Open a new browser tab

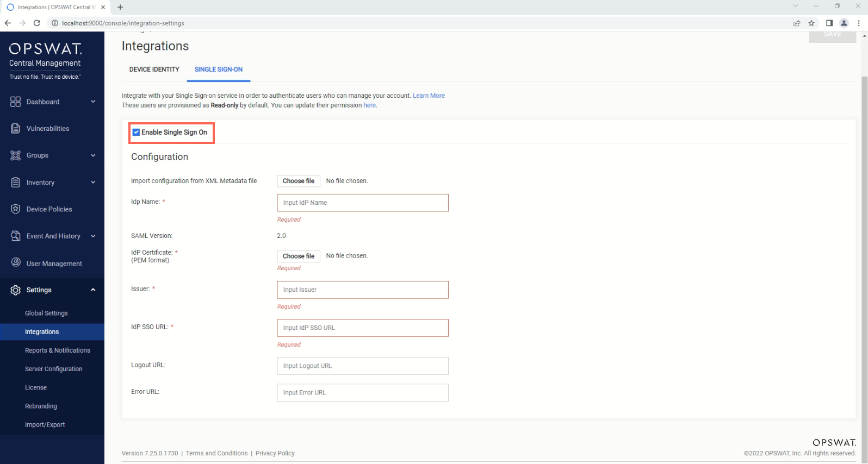point(120,7)
